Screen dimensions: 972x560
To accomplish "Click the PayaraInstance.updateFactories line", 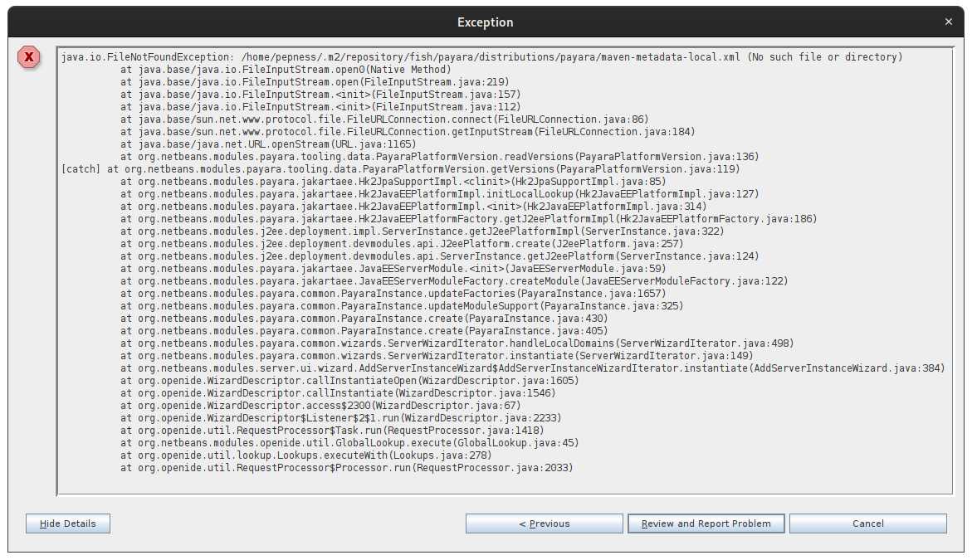I will pos(393,293).
